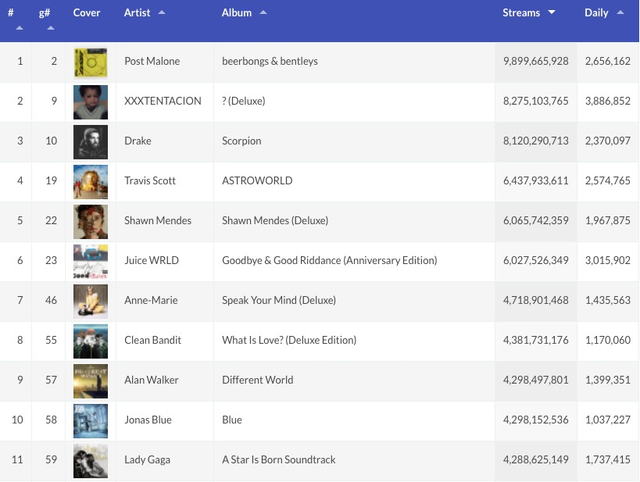
Task: Select streams value 4,298,152,536
Action: point(536,420)
